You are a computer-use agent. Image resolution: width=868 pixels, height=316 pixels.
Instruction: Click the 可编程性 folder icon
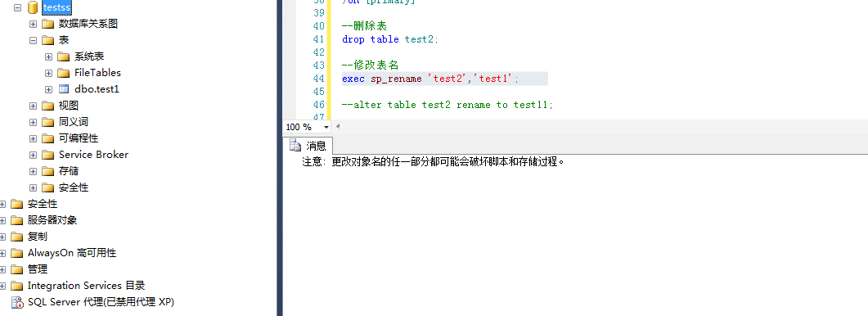click(x=48, y=138)
